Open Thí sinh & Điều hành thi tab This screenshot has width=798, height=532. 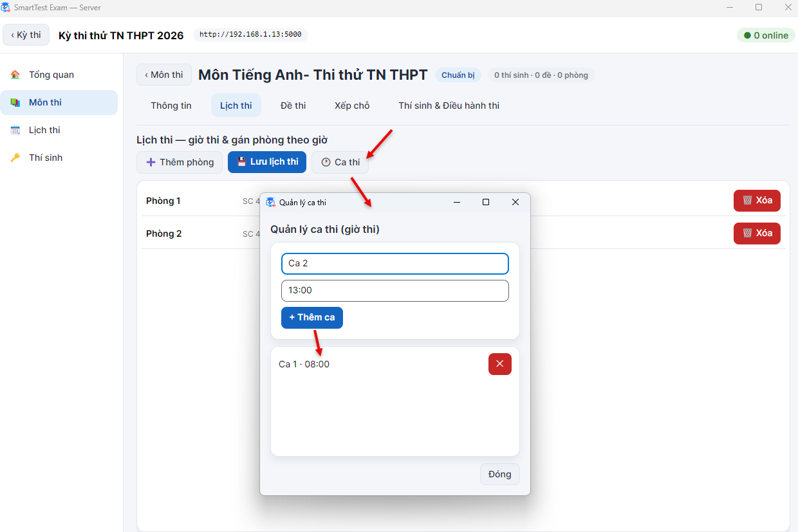click(449, 105)
